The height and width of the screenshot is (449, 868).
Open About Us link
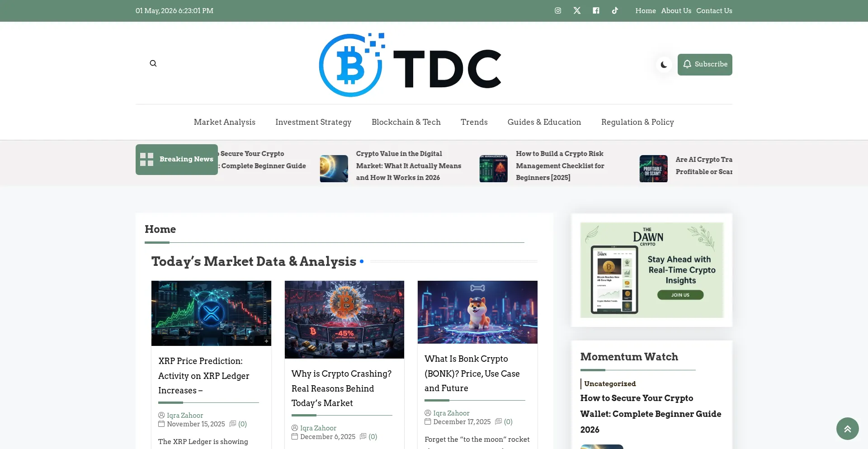[x=676, y=10]
